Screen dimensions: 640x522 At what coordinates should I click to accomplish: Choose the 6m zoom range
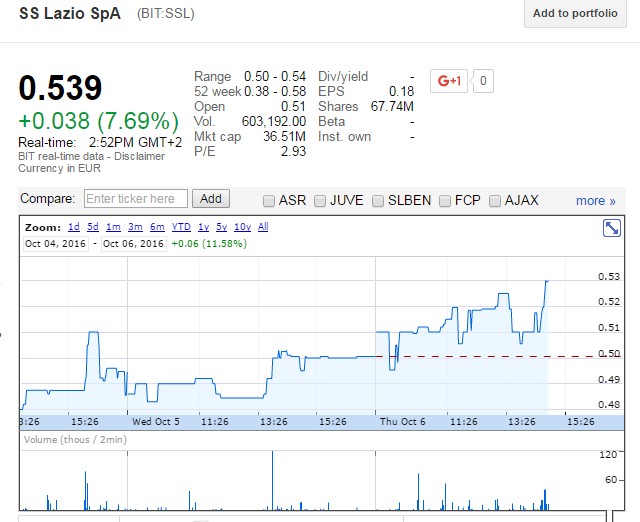157,227
